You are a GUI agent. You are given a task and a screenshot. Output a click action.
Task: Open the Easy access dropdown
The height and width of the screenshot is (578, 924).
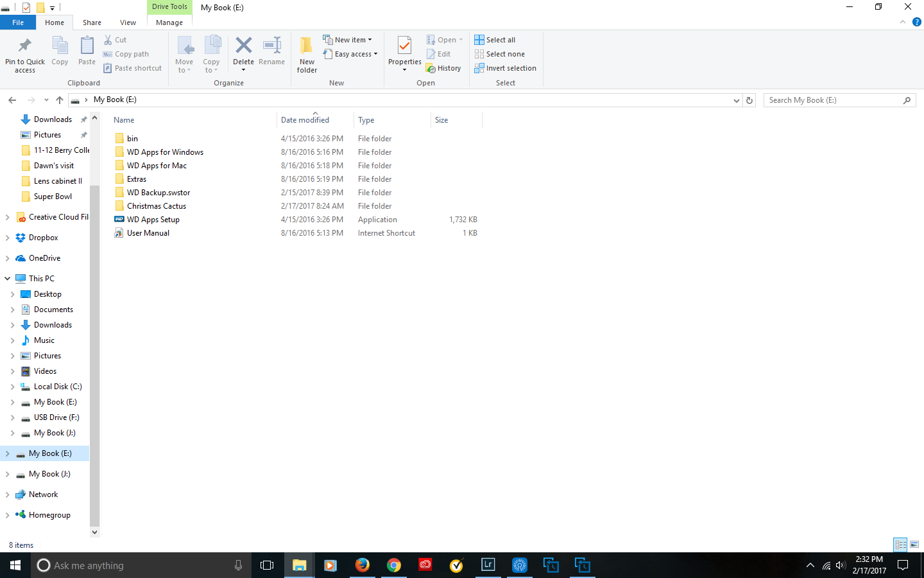click(x=350, y=54)
